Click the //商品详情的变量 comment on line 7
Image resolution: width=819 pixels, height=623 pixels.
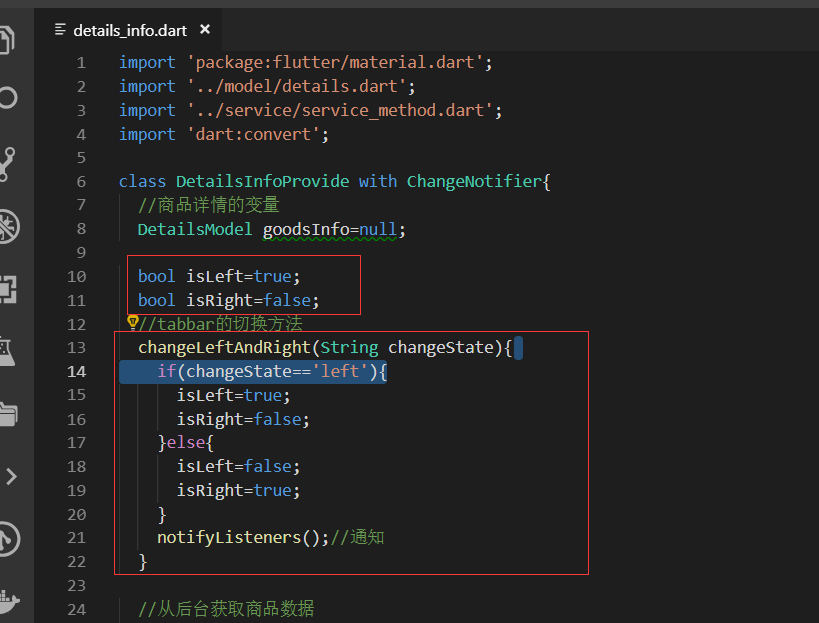tap(209, 205)
